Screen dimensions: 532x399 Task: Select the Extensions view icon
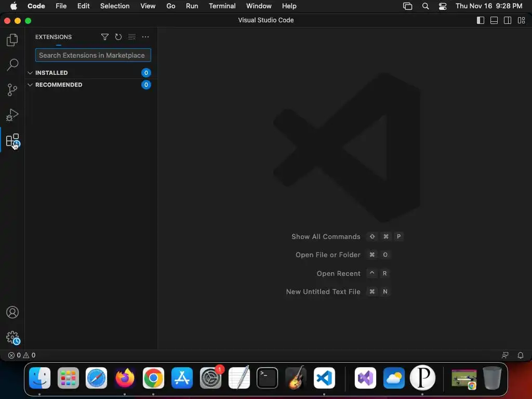point(12,140)
